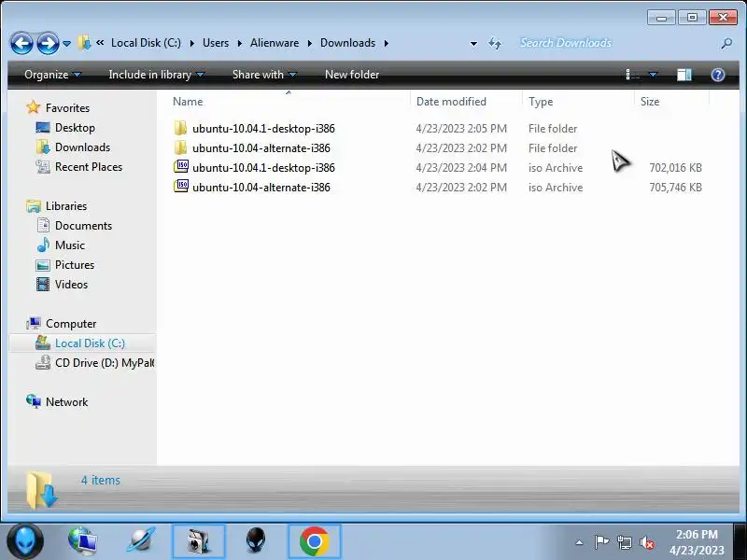
Task: Toggle the preview pane
Action: coord(684,75)
